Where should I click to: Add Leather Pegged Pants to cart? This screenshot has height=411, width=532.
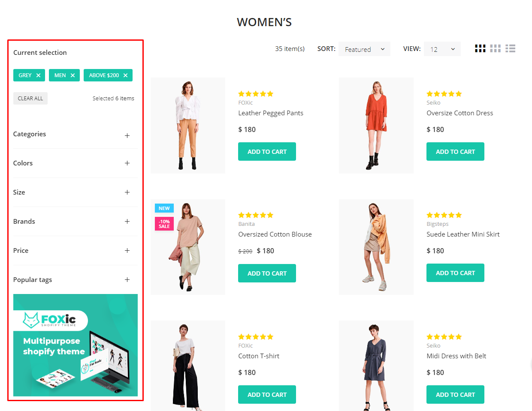[x=267, y=152]
